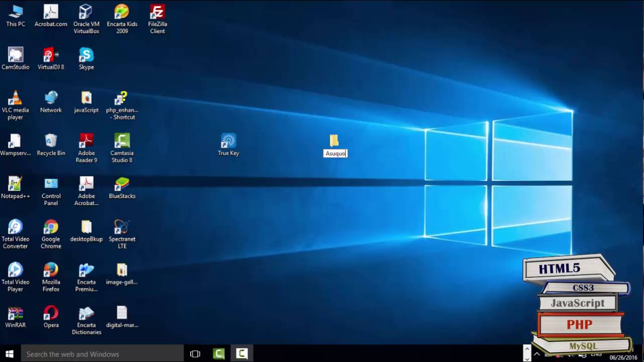The width and height of the screenshot is (644, 362).
Task: Click the new folder icon being renamed
Action: tap(335, 141)
